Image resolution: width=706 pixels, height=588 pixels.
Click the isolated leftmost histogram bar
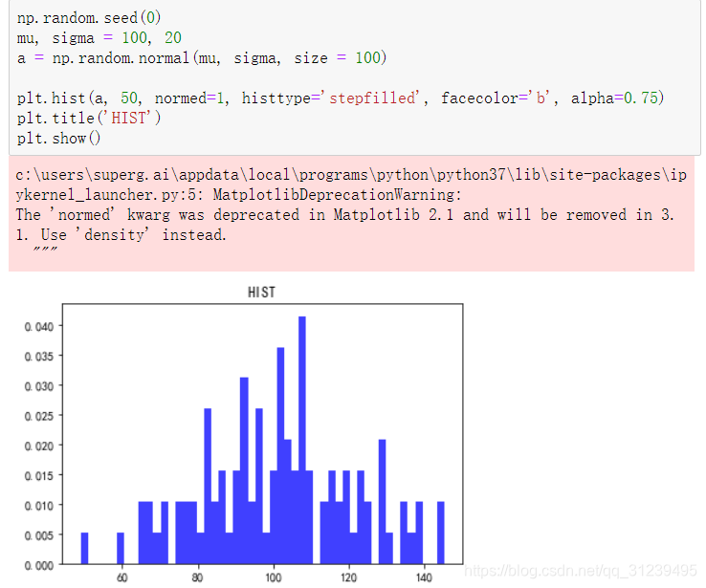(84, 548)
